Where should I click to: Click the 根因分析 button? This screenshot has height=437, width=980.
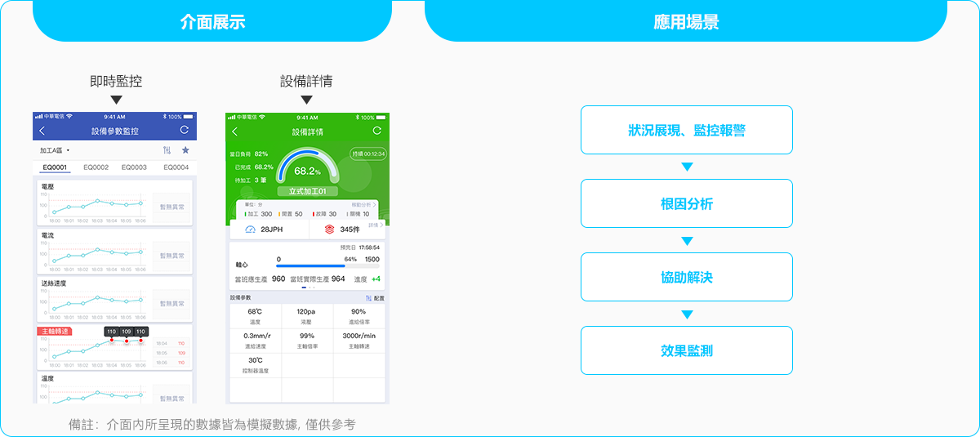(686, 203)
